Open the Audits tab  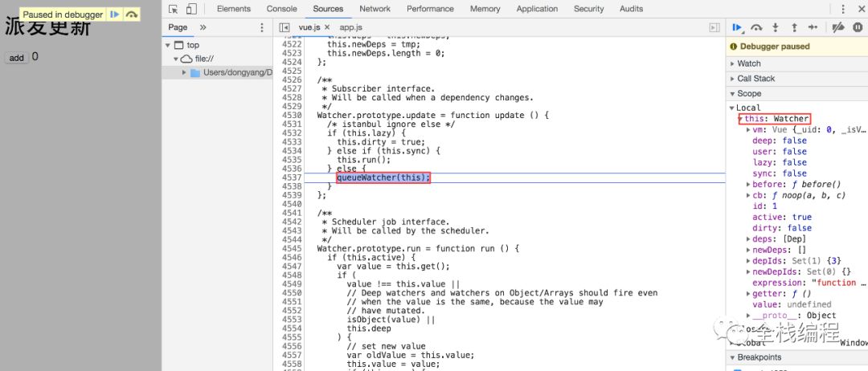(631, 9)
